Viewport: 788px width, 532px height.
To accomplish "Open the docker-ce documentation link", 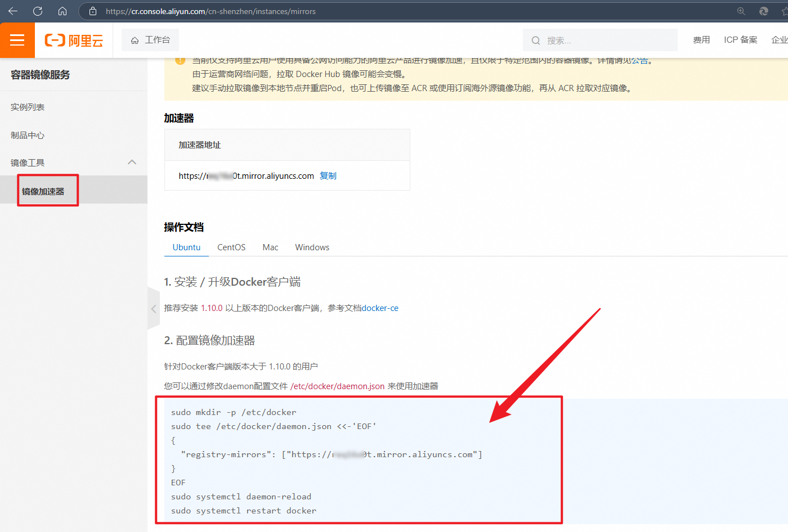I will pos(380,308).
